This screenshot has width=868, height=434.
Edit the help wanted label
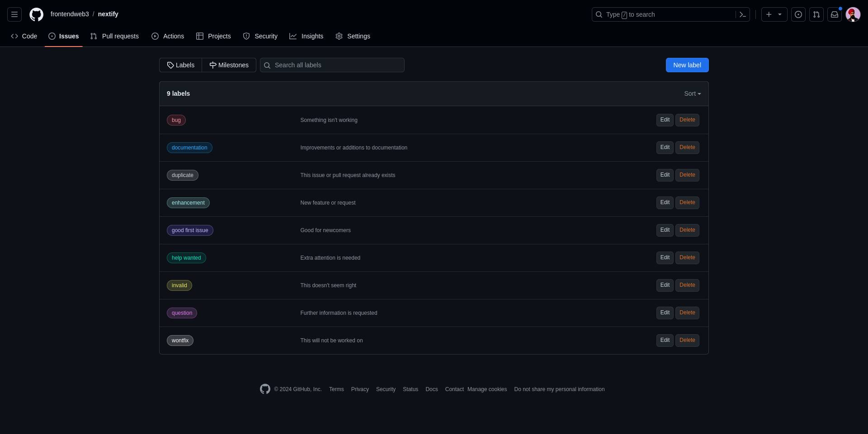coord(665,257)
